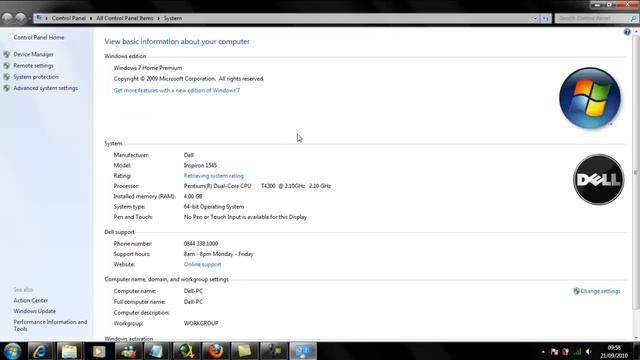This screenshot has height=360, width=640.
Task: Show hidden tray icons arrow
Action: pos(543,351)
